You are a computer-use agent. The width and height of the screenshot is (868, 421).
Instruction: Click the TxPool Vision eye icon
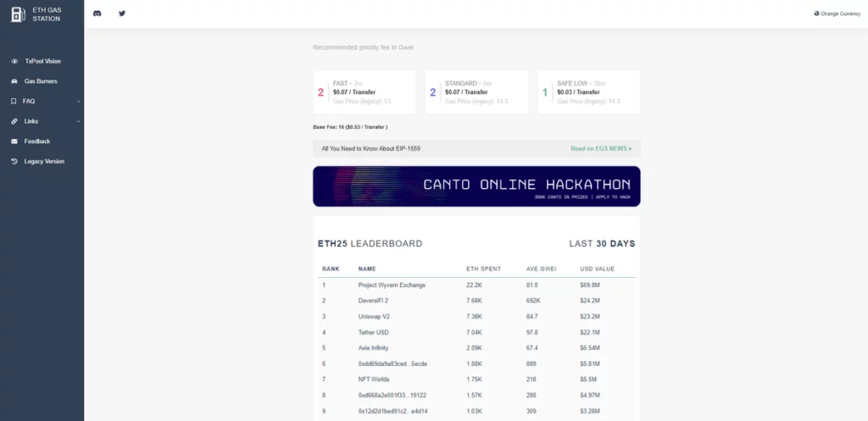(14, 61)
